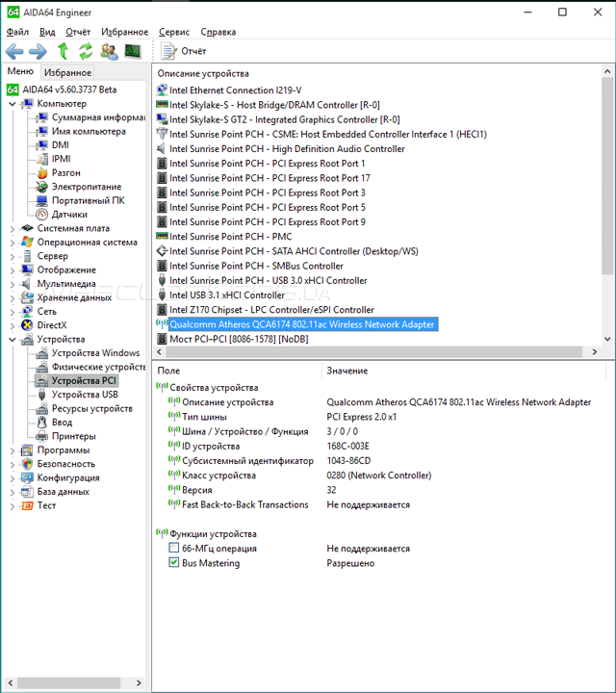Select Имя компьютера tree item
The height and width of the screenshot is (693, 616).
coord(89,131)
